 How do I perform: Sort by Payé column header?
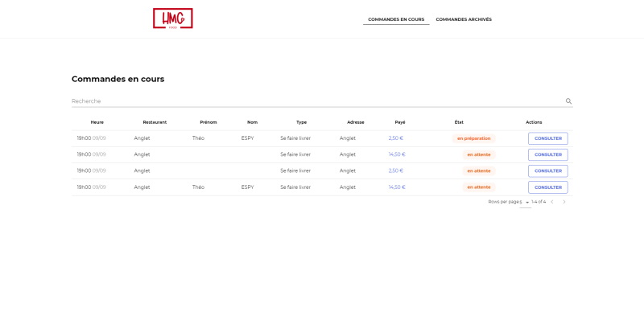[x=400, y=122]
